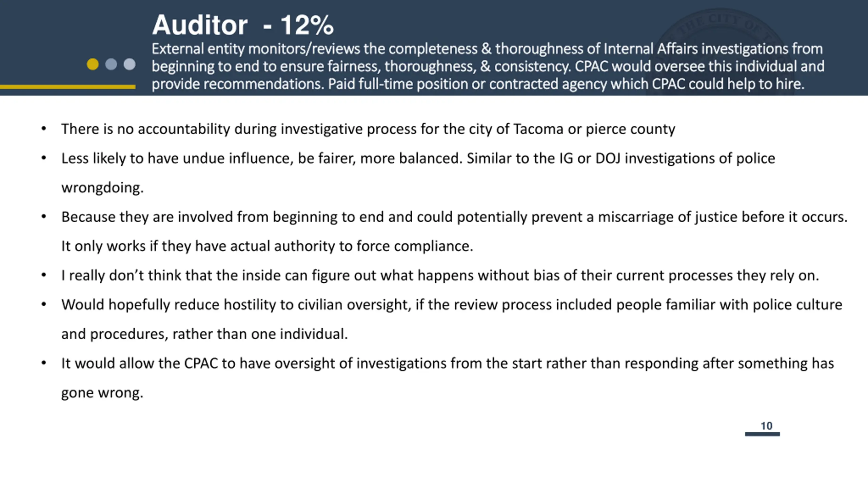Click the line mentioning IG or DOJ investigations
The image size is (868, 488).
point(418,159)
